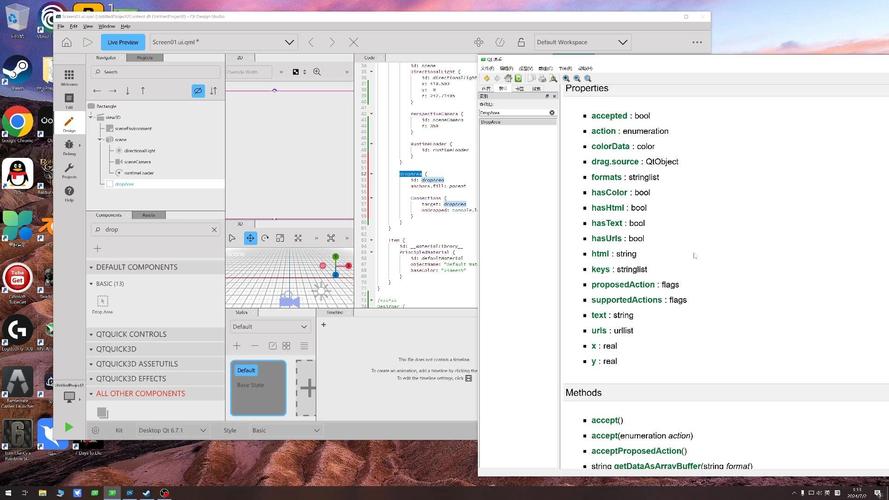Open the 'accepted' property link

tap(609, 116)
